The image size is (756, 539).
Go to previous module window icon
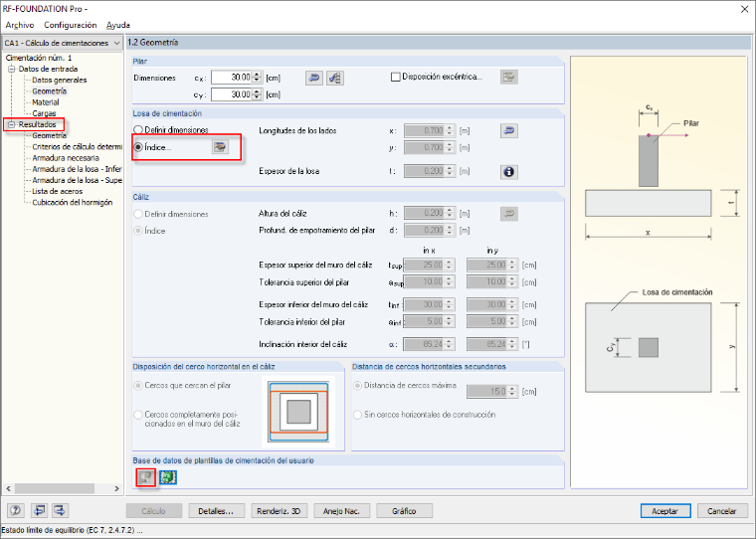point(39,510)
